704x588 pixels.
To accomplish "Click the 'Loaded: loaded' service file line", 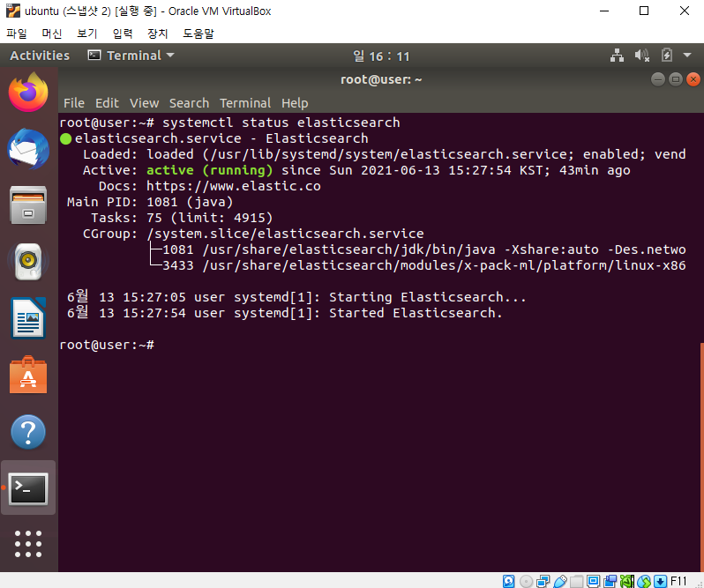I will pos(385,154).
